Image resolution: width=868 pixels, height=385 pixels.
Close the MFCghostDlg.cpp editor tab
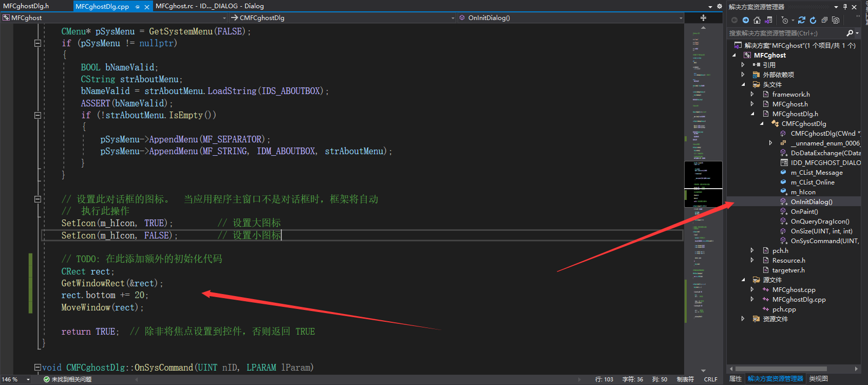pyautogui.click(x=147, y=7)
